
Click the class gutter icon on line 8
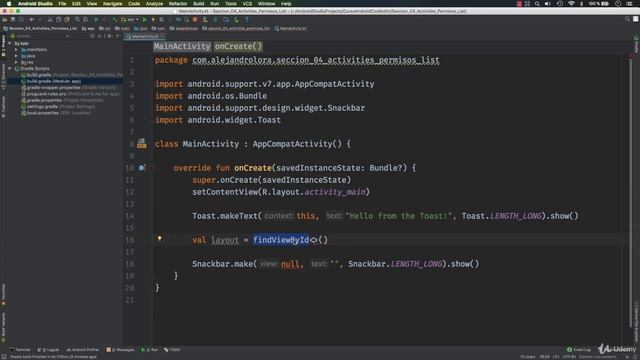click(x=142, y=143)
